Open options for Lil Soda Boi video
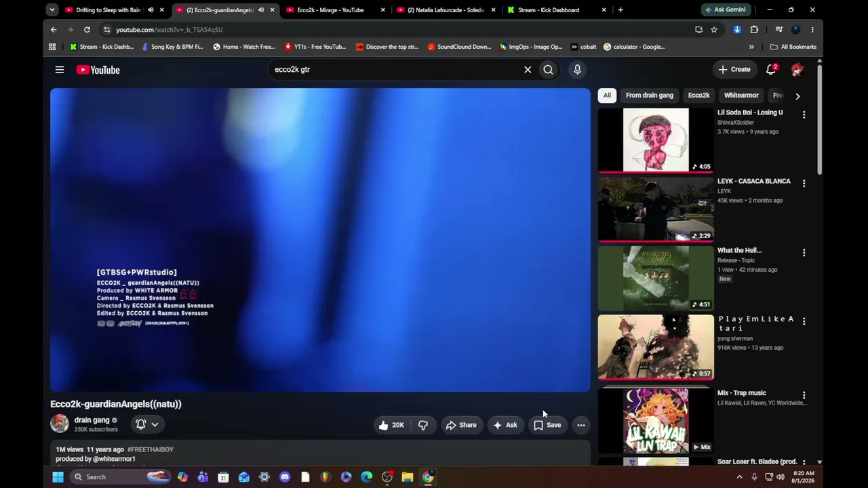 [804, 115]
